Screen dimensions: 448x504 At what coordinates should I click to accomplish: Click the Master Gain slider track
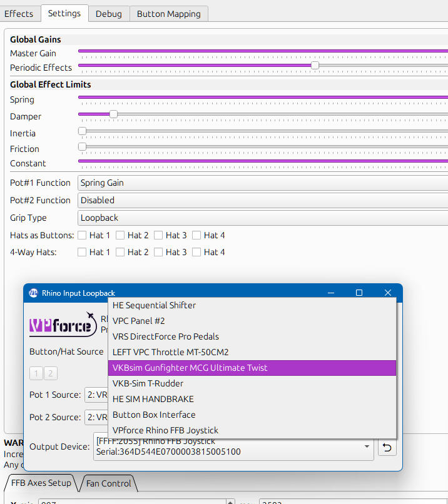click(263, 51)
